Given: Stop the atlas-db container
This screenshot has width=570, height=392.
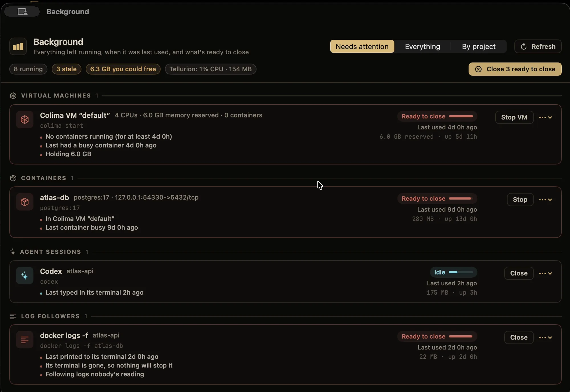Looking at the screenshot, I should pos(520,200).
